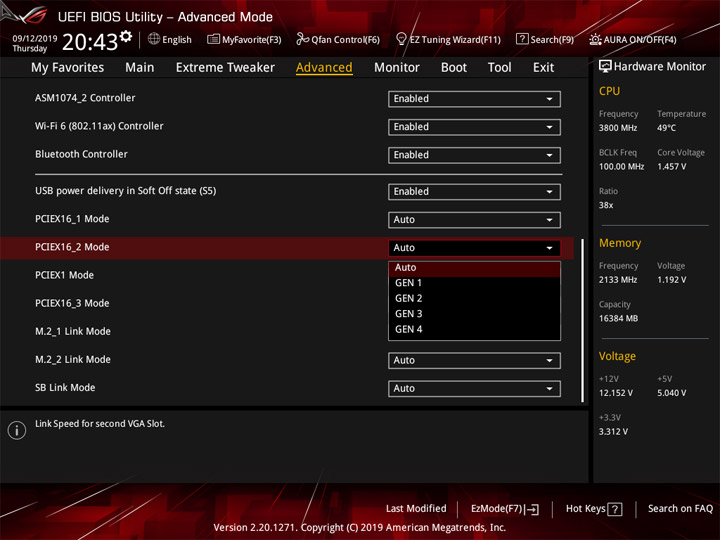The width and height of the screenshot is (720, 540).
Task: Click memory capacity value 16384 MB
Action: [x=619, y=318]
